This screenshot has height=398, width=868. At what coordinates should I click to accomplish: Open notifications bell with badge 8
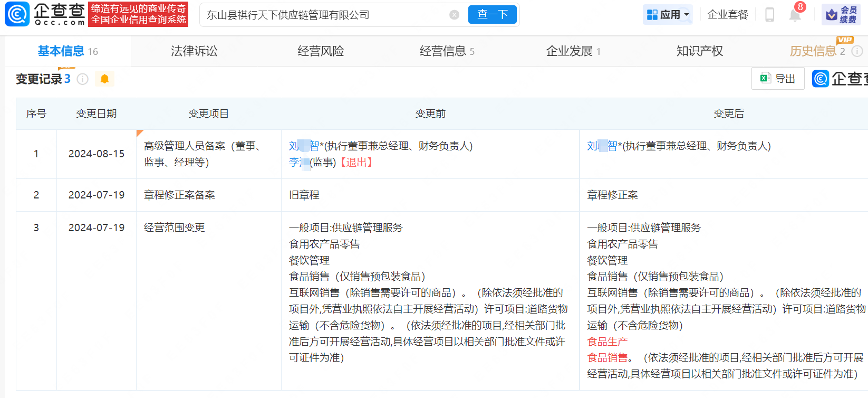click(795, 14)
